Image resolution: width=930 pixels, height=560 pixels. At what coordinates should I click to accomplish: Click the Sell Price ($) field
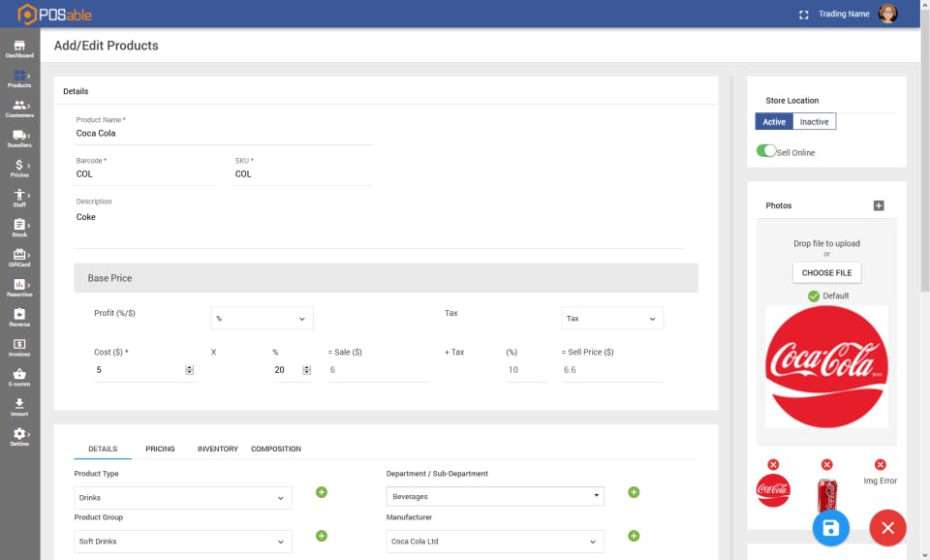point(612,369)
